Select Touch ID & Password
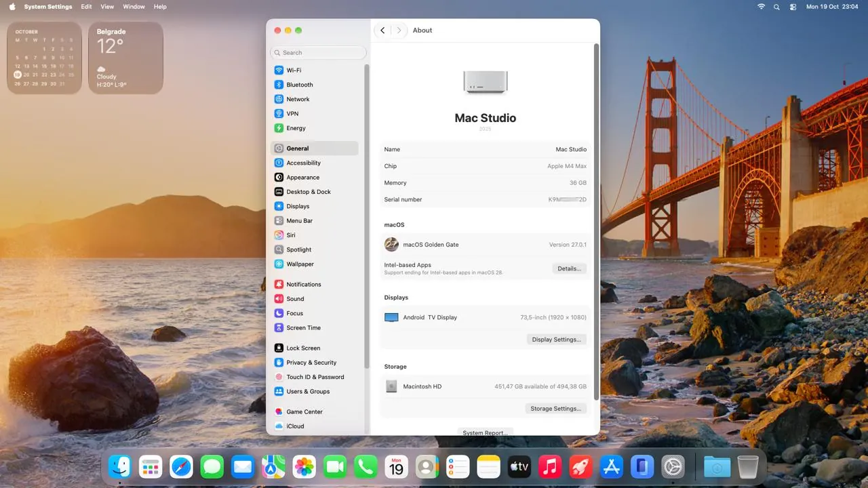 (315, 377)
